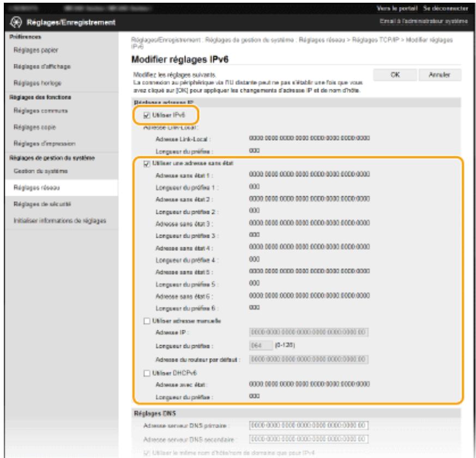The image size is (476, 458).
Task: Choose Initialiser informations de réglages
Action: pyautogui.click(x=60, y=221)
